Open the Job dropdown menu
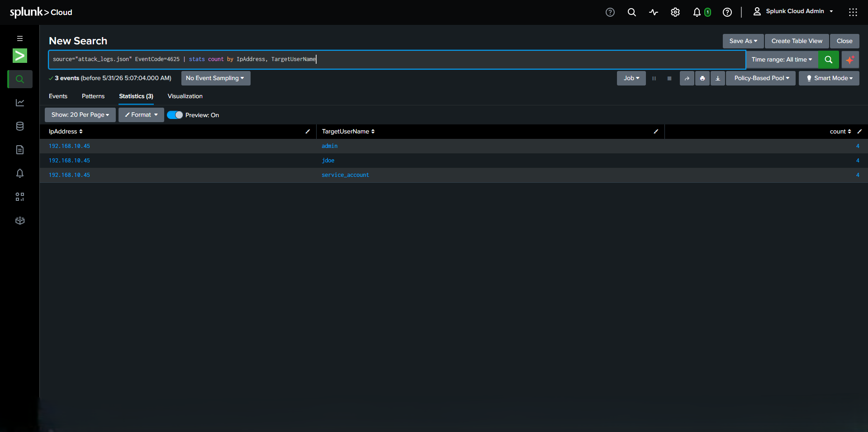Viewport: 868px width, 432px height. tap(631, 78)
